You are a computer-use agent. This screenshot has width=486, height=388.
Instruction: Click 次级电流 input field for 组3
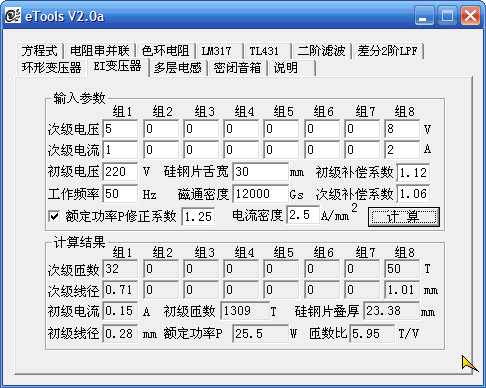click(201, 150)
